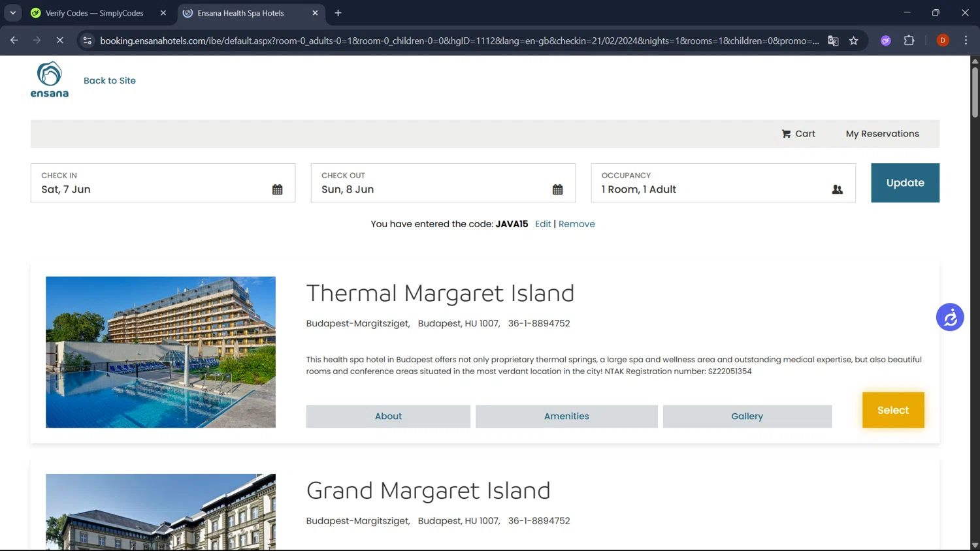Image resolution: width=980 pixels, height=551 pixels.
Task: Click the browser back arrow
Action: (x=14, y=40)
